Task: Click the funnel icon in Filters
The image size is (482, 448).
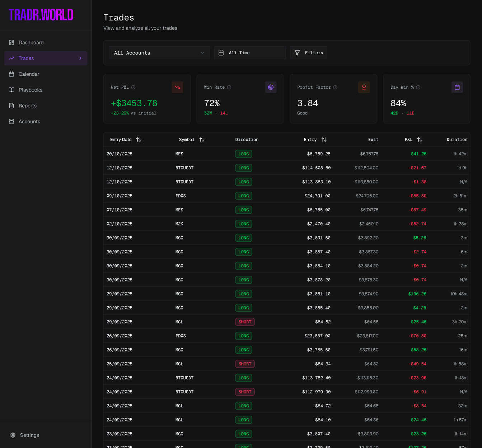Action: pos(297,53)
